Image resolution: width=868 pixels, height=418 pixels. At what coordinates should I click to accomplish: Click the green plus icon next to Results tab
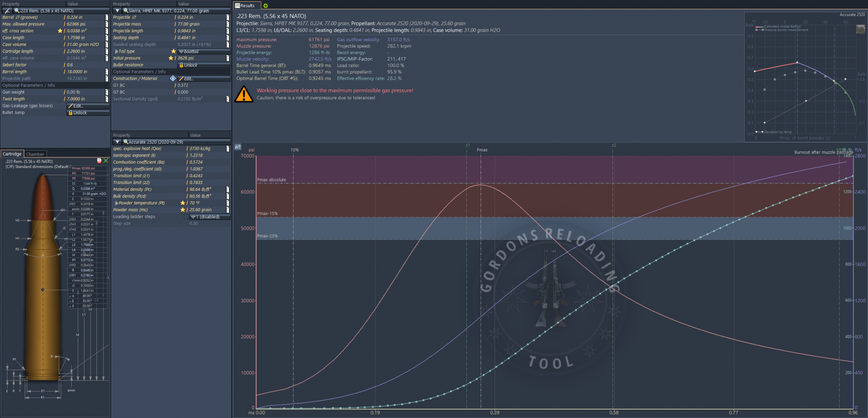(x=266, y=6)
